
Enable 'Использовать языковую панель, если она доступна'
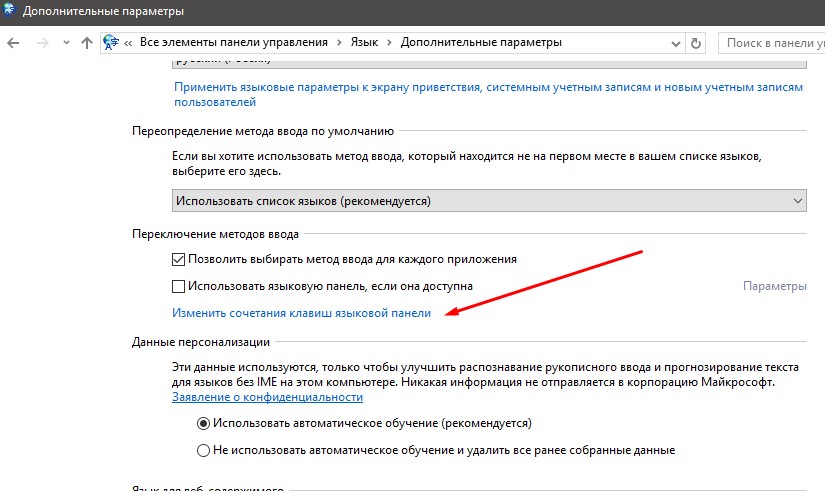(x=180, y=286)
